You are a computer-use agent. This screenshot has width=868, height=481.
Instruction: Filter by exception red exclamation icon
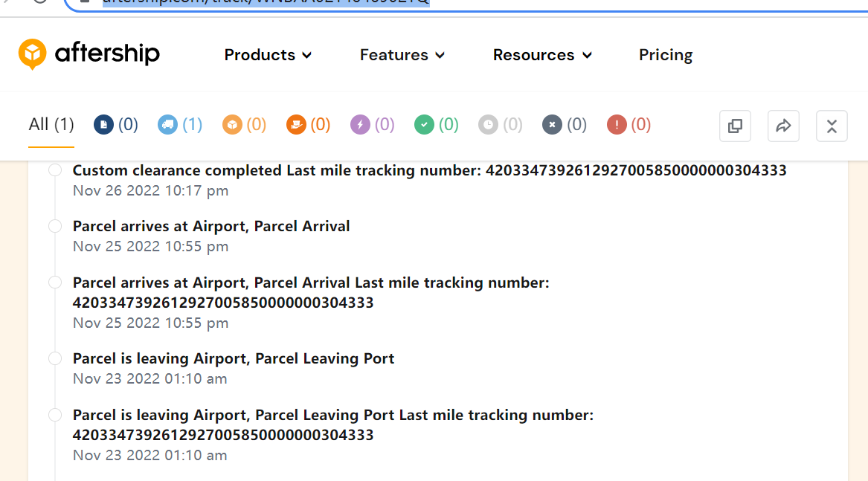click(617, 125)
